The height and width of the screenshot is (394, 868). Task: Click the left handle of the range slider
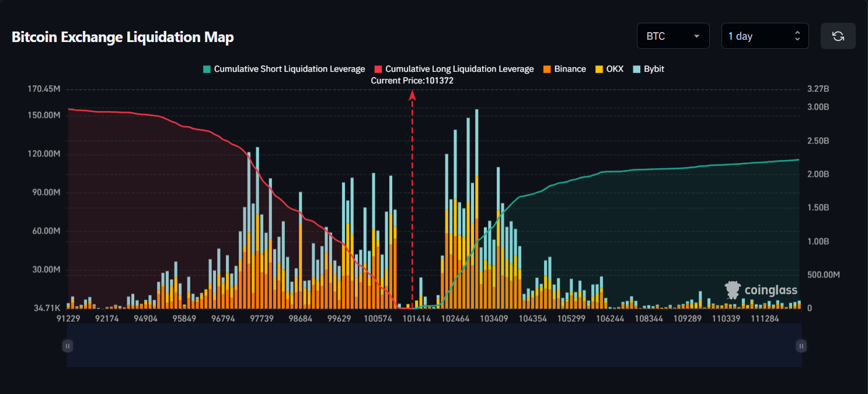(68, 346)
